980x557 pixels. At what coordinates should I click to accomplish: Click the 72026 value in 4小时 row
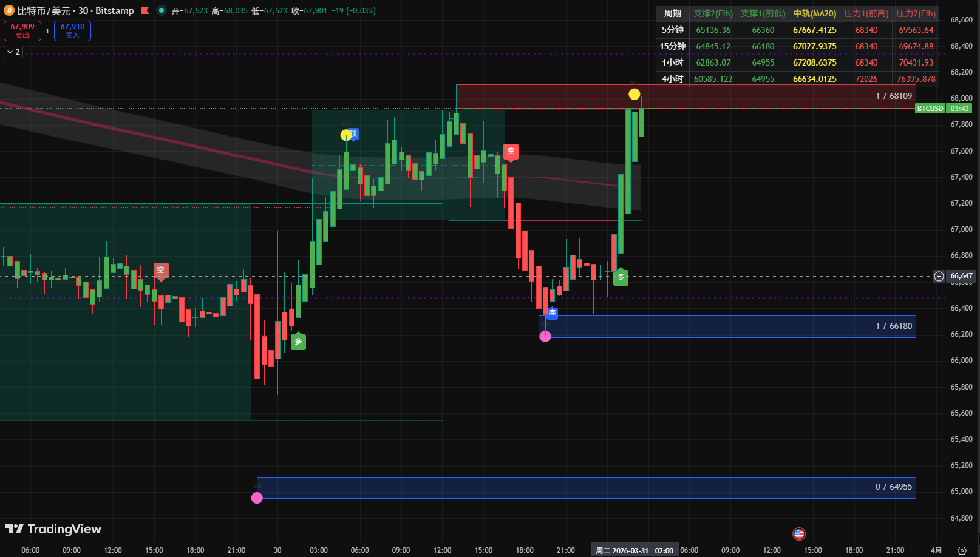(x=866, y=79)
